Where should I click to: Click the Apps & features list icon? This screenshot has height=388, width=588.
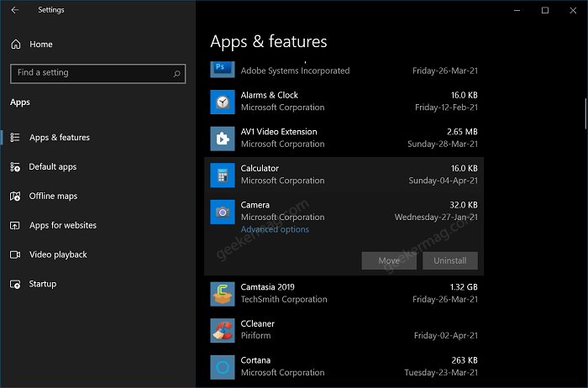[15, 137]
